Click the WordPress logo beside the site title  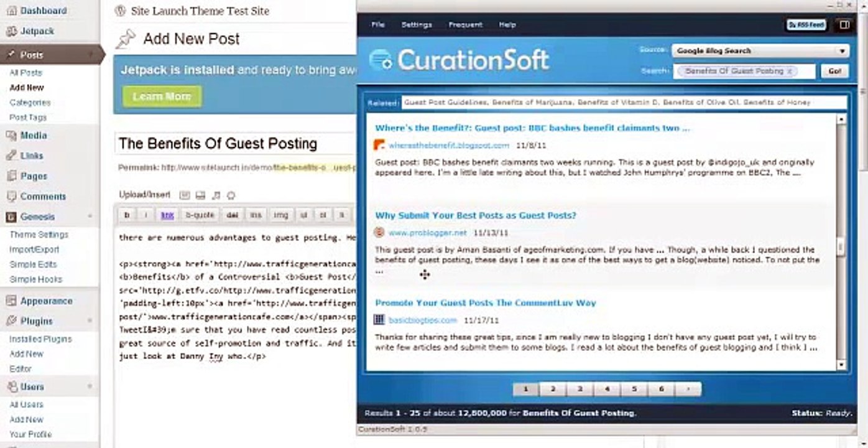121,11
